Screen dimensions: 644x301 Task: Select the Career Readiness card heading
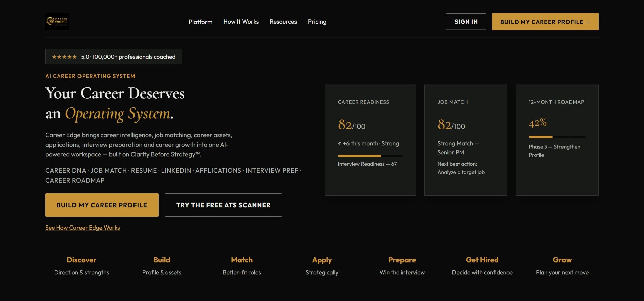pyautogui.click(x=363, y=102)
